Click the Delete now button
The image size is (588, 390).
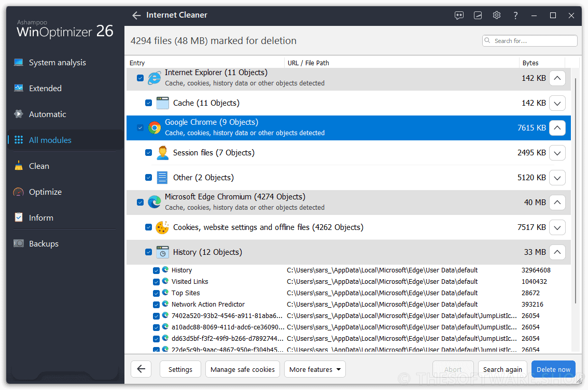pyautogui.click(x=553, y=369)
